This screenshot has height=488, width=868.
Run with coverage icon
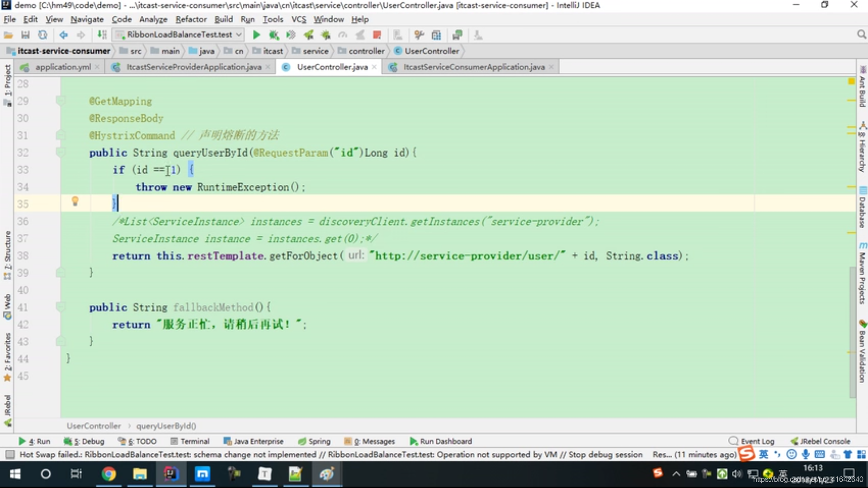click(291, 35)
